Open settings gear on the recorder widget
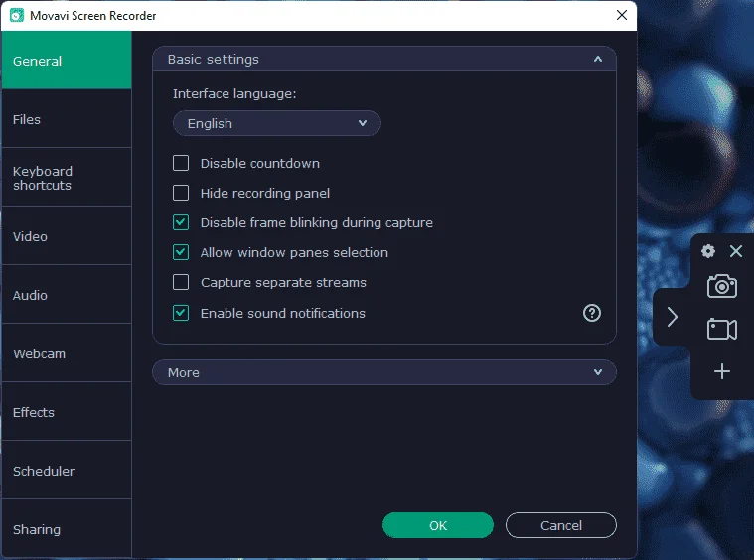The height and width of the screenshot is (560, 754). click(x=708, y=251)
